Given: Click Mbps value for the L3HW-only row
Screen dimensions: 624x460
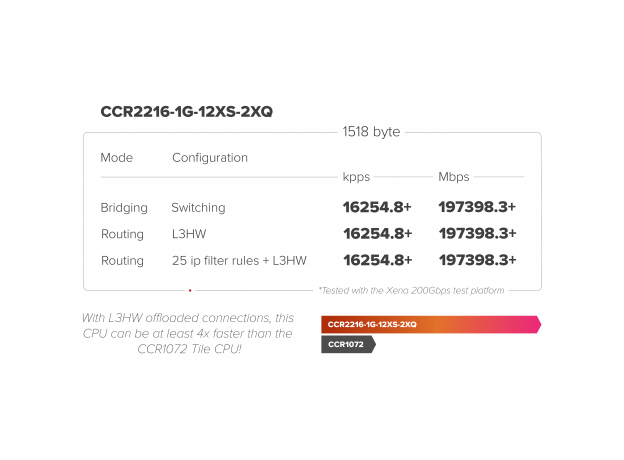Looking at the screenshot, I should click(x=477, y=234).
